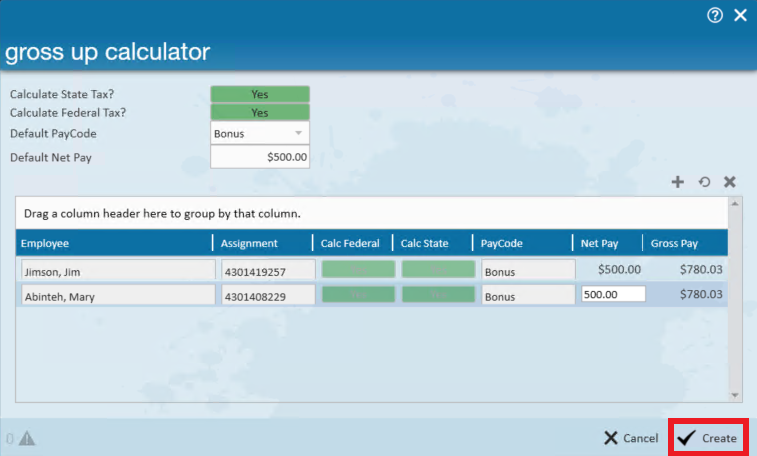This screenshot has width=757, height=456.
Task: Sort by Calc State column header
Action: (x=433, y=243)
